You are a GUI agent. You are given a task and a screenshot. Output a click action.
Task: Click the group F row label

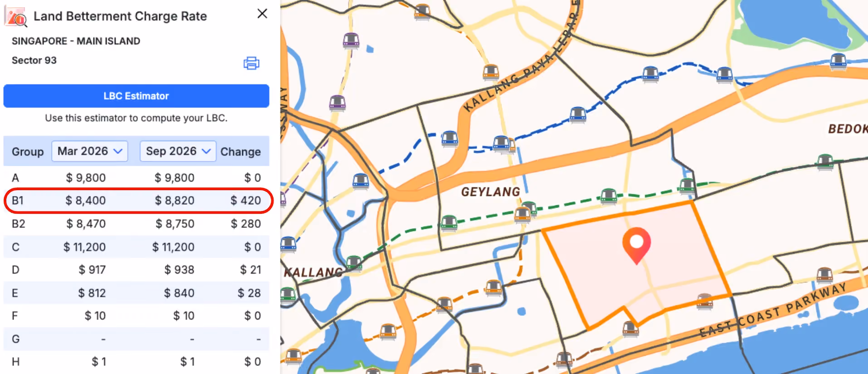tap(15, 315)
